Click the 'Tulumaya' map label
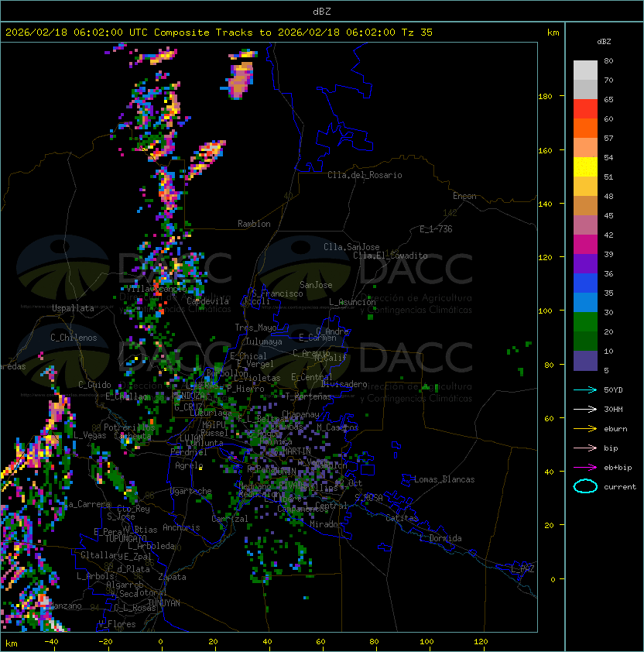This screenshot has width=644, height=652. pos(264,341)
